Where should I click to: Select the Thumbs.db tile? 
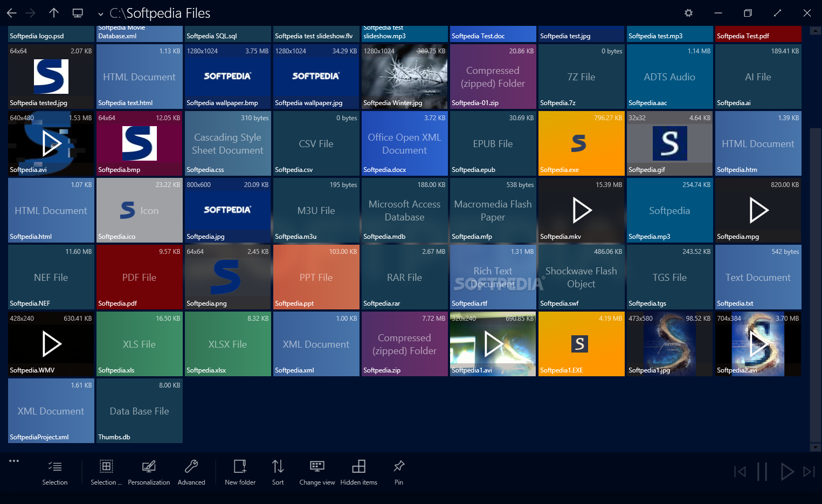pyautogui.click(x=140, y=411)
